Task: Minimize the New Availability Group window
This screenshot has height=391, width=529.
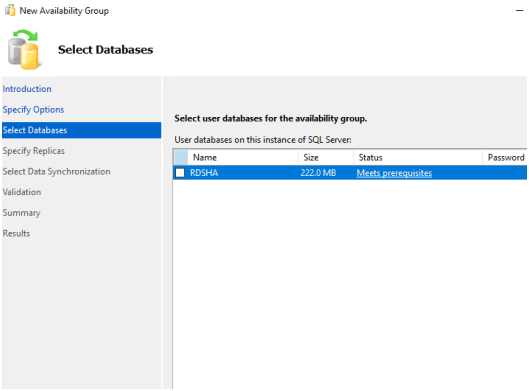Action: point(520,11)
